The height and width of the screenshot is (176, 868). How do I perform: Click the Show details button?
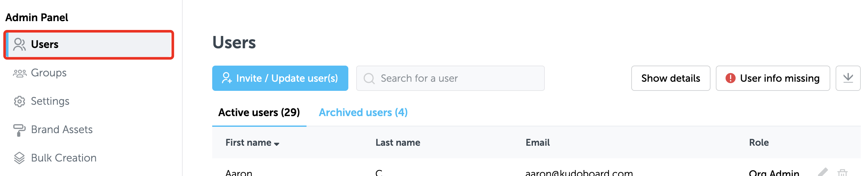(671, 78)
